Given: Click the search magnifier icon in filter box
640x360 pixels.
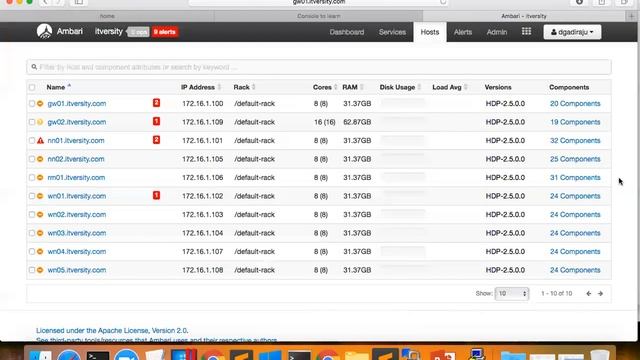Looking at the screenshot, I should tap(34, 67).
